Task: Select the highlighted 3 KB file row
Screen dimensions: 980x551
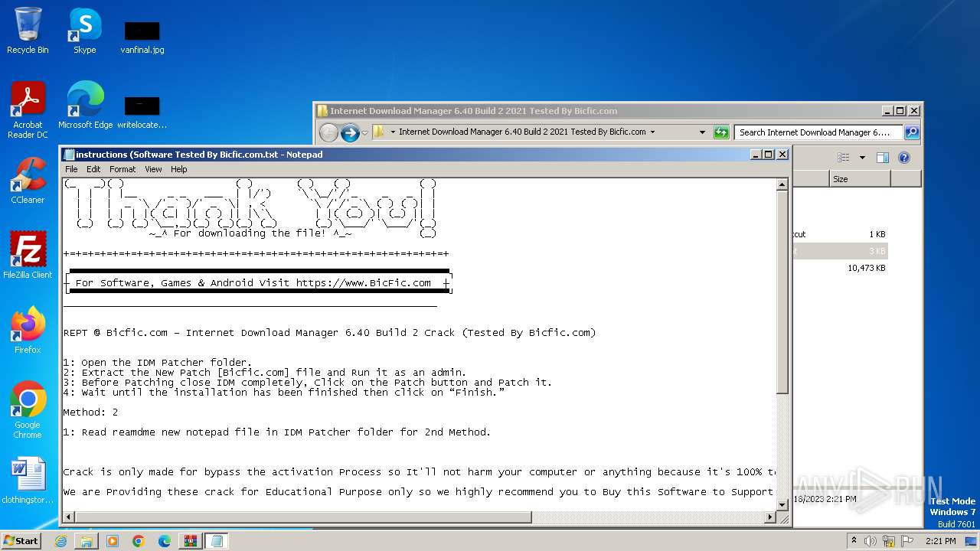Action: click(x=840, y=251)
